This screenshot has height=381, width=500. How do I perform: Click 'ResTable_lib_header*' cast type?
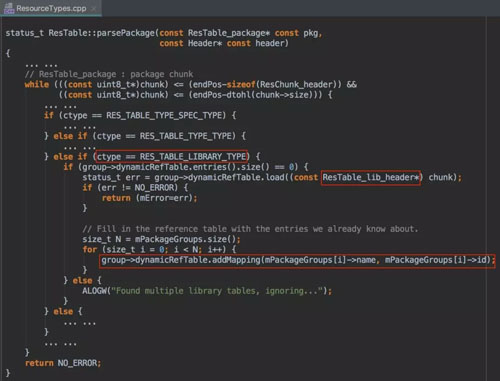(x=370, y=177)
